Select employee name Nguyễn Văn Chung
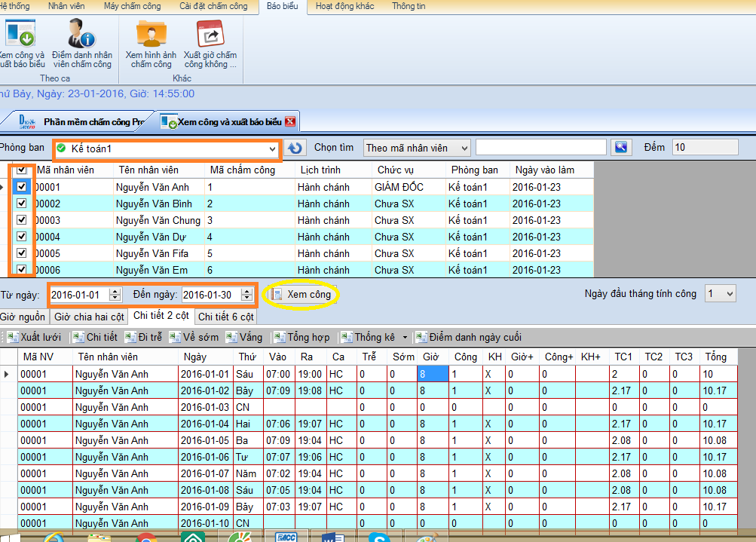756x542 pixels. (158, 220)
